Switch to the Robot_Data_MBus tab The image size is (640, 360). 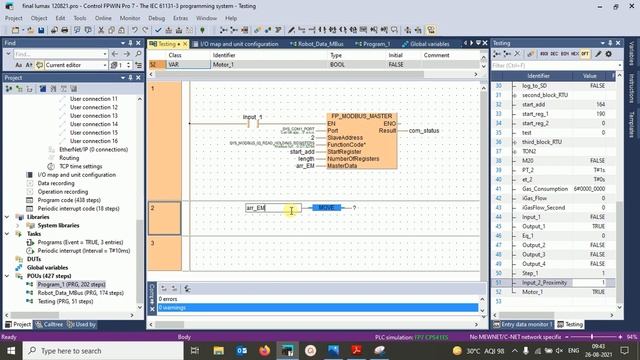pyautogui.click(x=317, y=44)
